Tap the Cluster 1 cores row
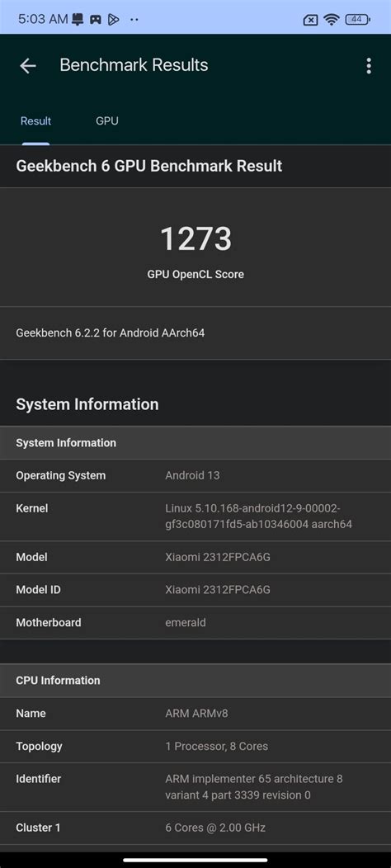The height and width of the screenshot is (868, 391). click(x=195, y=828)
